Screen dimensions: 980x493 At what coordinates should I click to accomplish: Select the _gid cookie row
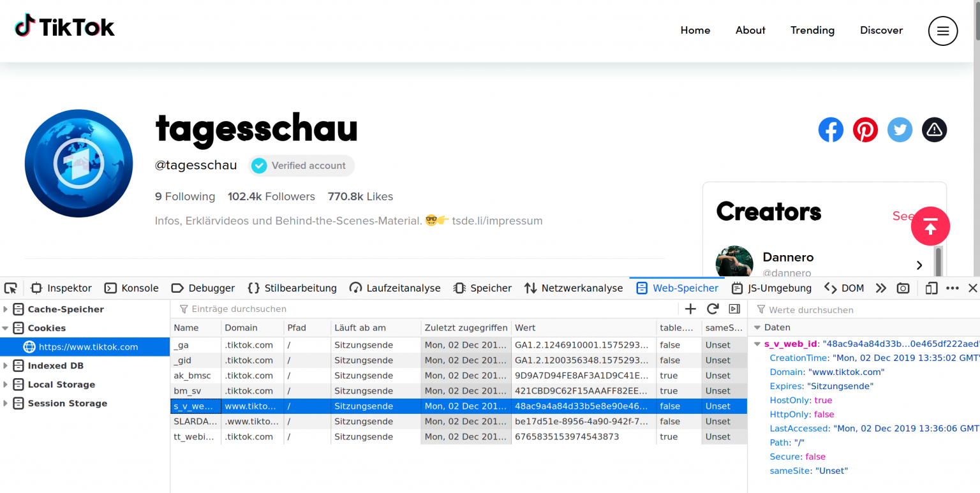459,360
